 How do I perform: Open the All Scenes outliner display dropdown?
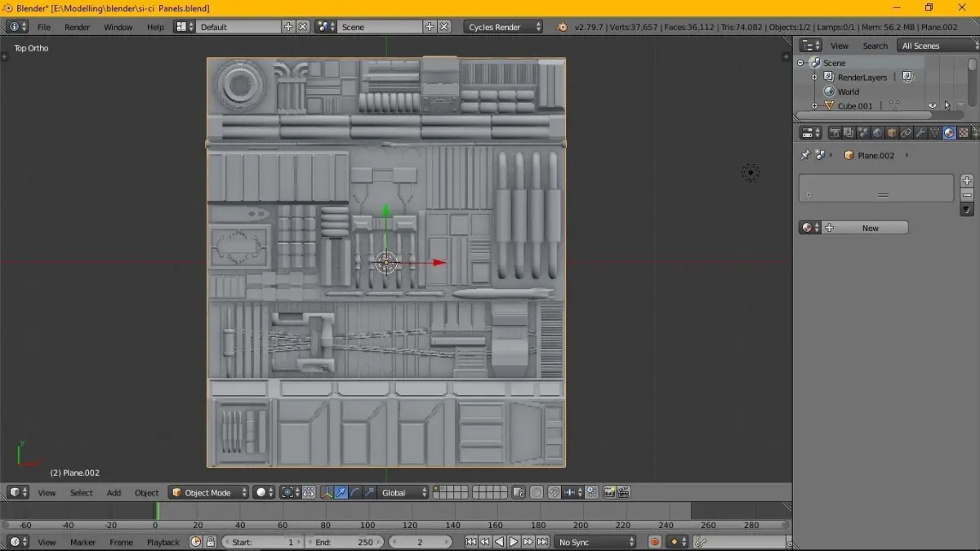tap(937, 46)
